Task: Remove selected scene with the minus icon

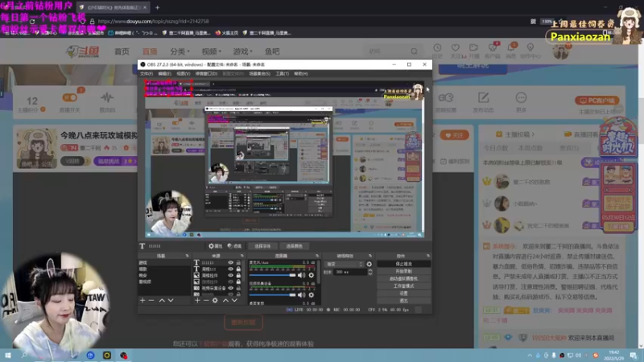Action: [151, 300]
